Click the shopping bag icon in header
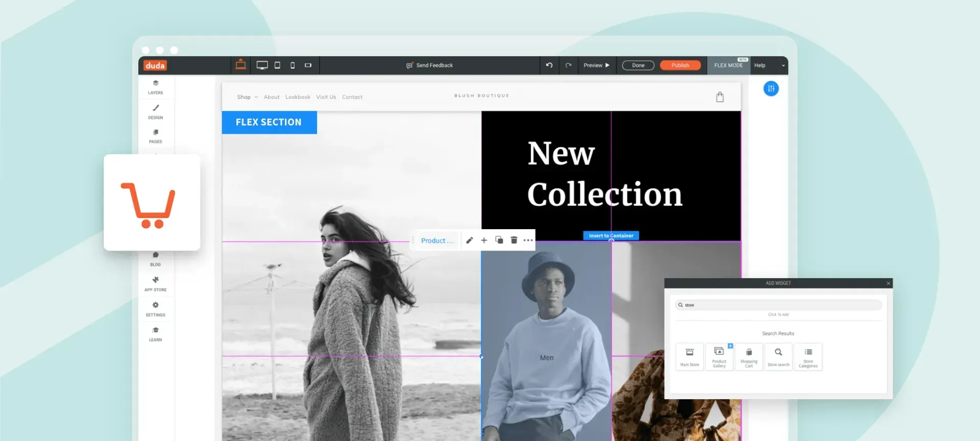The height and width of the screenshot is (441, 980). pyautogui.click(x=720, y=97)
